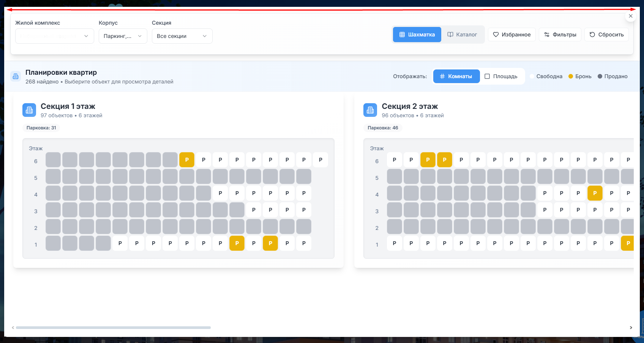This screenshot has height=343, width=644.
Task: Switch to the Каталог view tab
Action: (x=462, y=35)
